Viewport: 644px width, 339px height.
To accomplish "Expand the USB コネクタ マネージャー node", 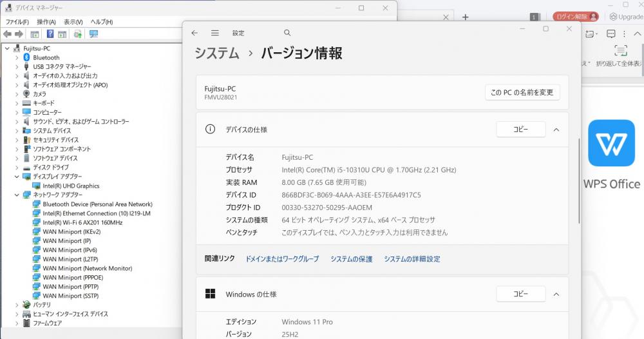I will [x=17, y=66].
